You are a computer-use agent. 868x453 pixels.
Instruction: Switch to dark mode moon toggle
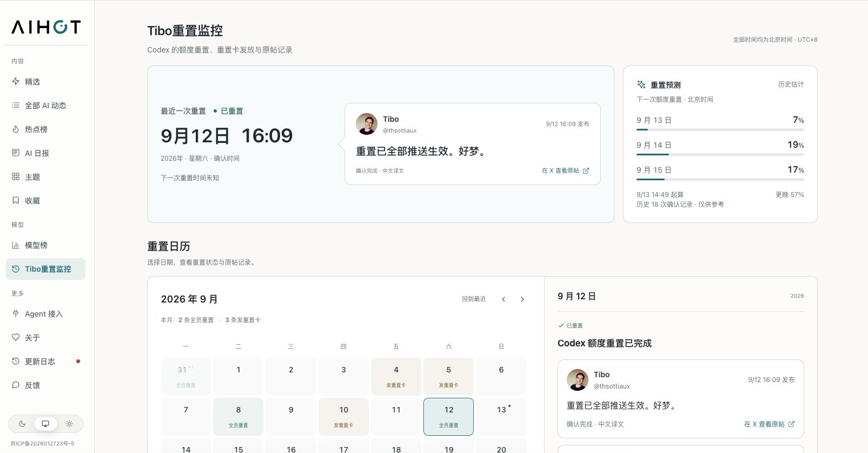coord(22,424)
